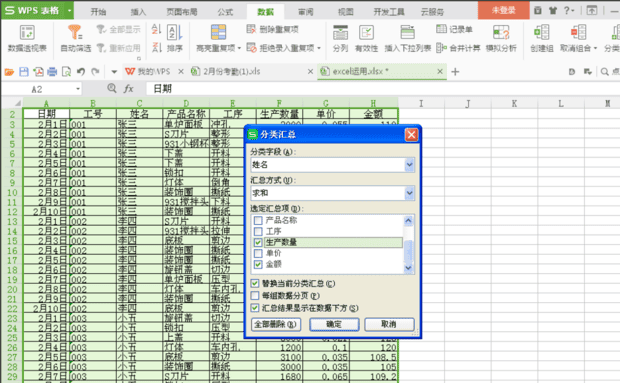Open the 有效性 data validation tool
The image size is (620, 383).
[x=366, y=38]
